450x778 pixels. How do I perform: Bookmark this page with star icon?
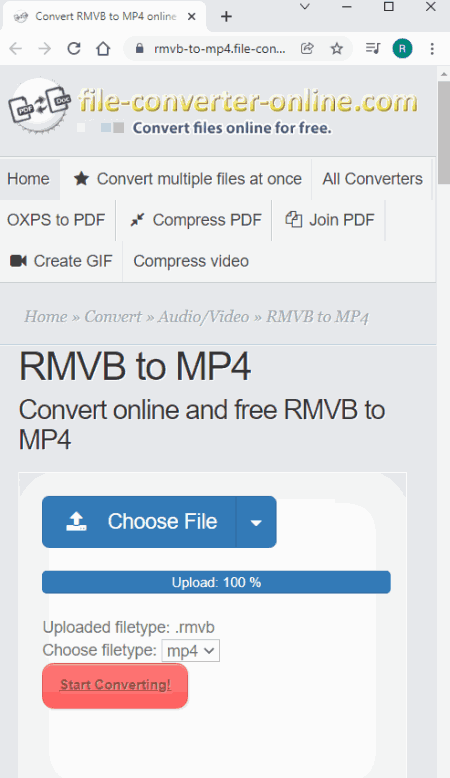coord(337,49)
